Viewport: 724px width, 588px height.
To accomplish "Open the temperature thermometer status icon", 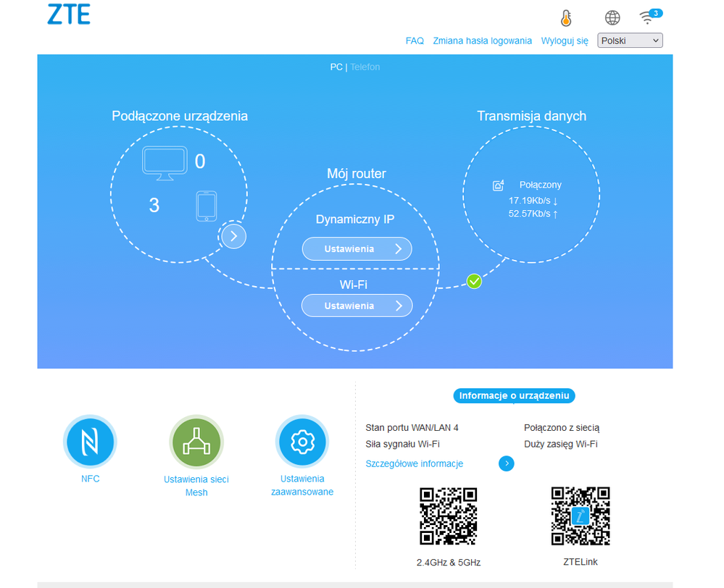I will point(566,18).
